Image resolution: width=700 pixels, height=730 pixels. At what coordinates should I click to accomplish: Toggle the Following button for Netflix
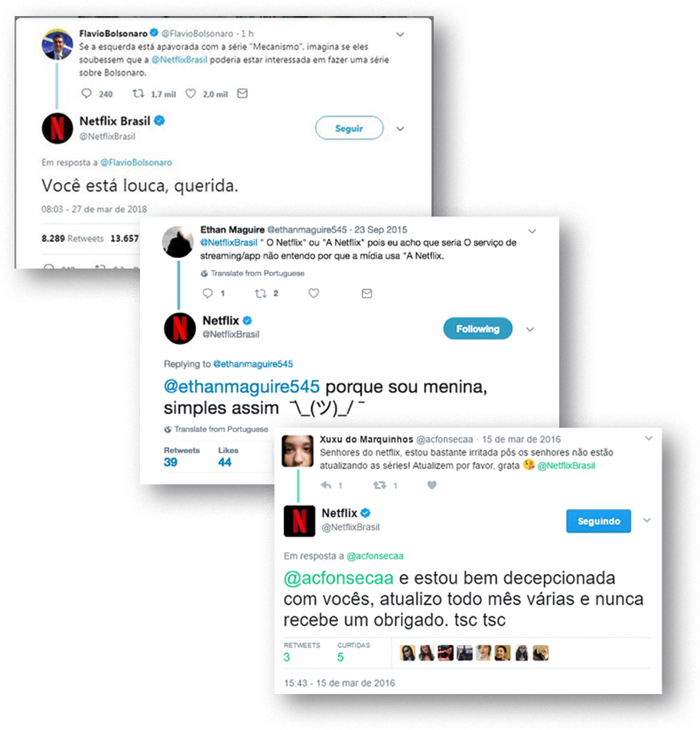477,329
